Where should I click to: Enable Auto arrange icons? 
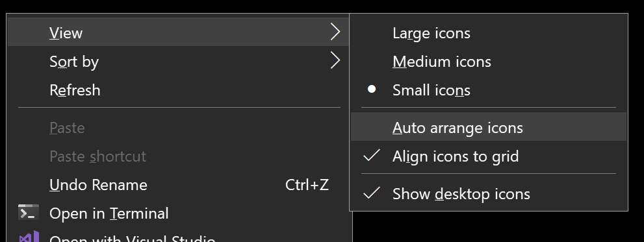click(x=488, y=127)
